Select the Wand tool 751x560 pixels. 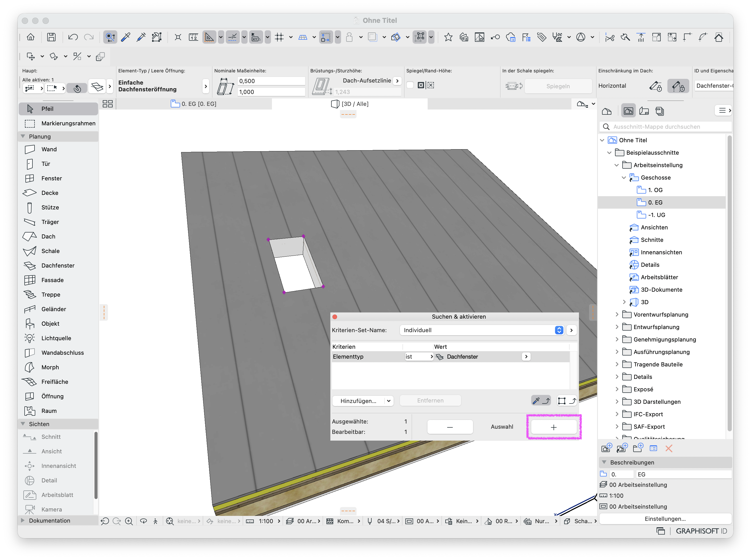pos(58,149)
